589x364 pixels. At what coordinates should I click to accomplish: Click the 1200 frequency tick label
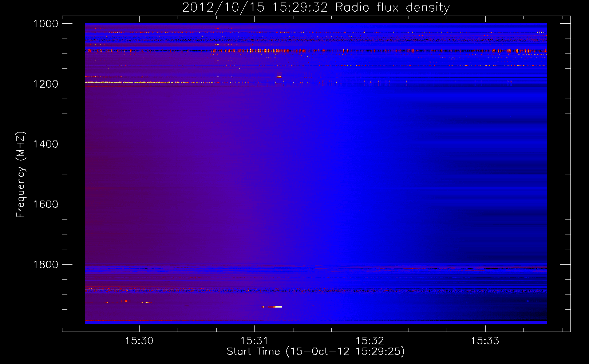(x=46, y=84)
